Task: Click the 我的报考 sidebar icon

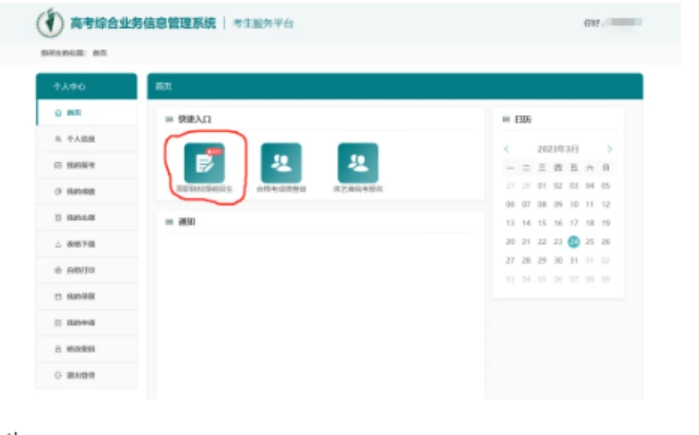Action: pos(57,165)
